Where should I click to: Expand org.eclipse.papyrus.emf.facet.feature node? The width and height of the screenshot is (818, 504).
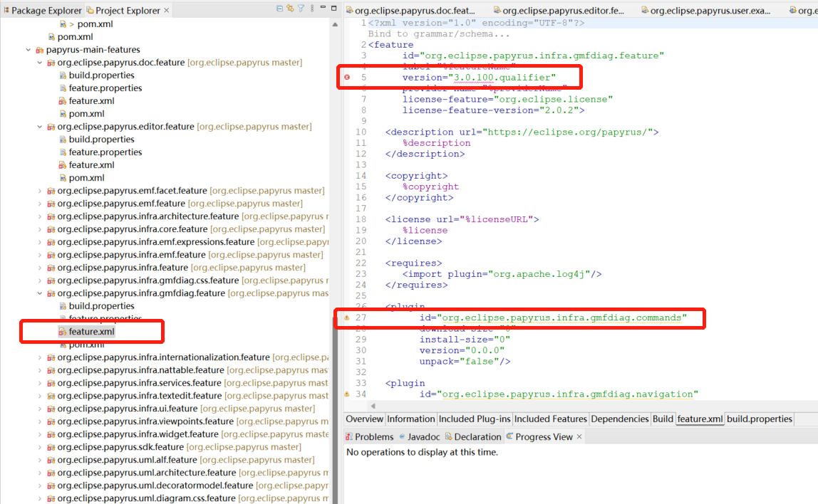click(40, 191)
